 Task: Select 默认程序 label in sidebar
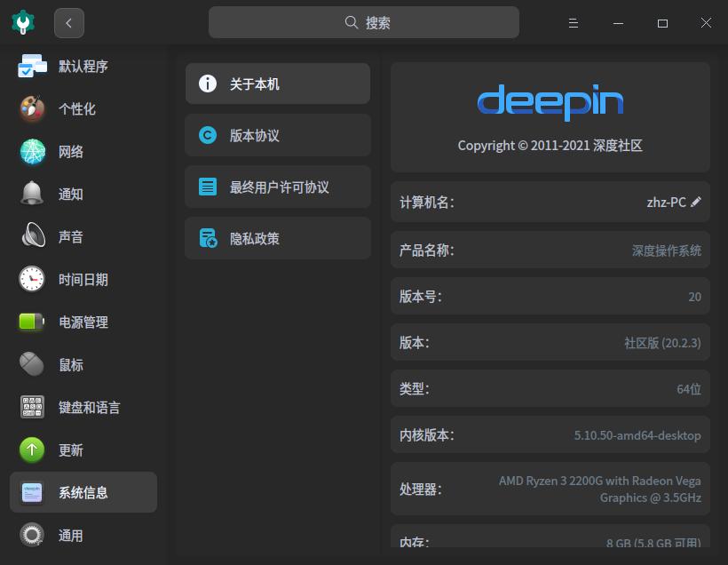click(83, 66)
